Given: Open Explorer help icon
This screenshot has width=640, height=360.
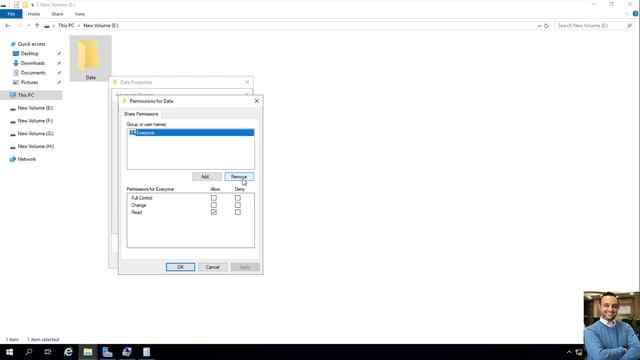Looking at the screenshot, I should pyautogui.click(x=636, y=14).
